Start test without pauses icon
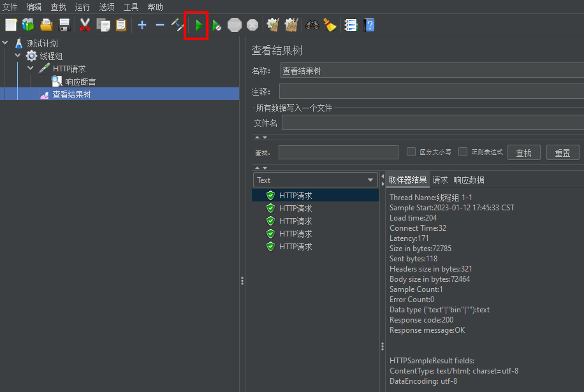 point(216,25)
